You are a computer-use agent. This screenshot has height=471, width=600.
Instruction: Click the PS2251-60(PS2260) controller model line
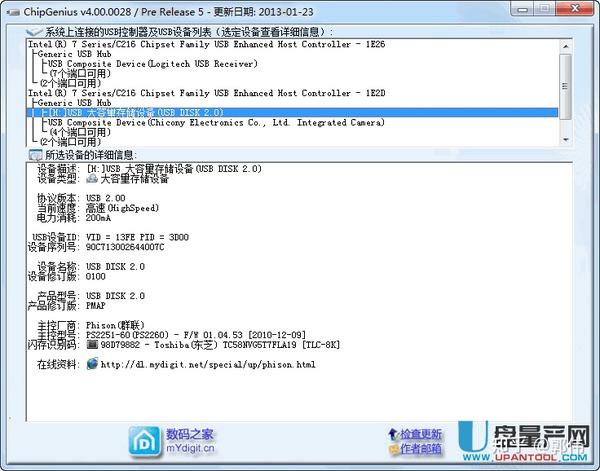tap(196, 335)
